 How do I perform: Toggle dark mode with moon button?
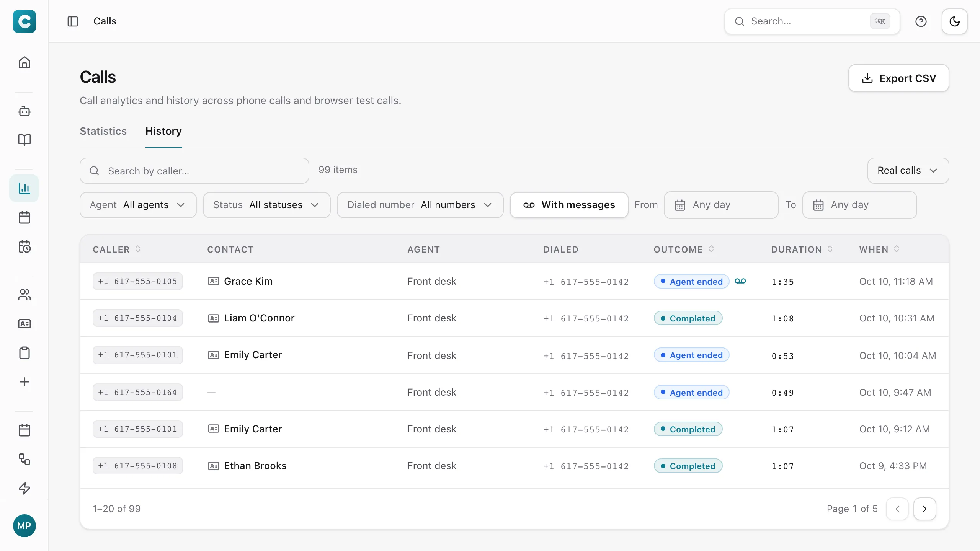(x=955, y=21)
